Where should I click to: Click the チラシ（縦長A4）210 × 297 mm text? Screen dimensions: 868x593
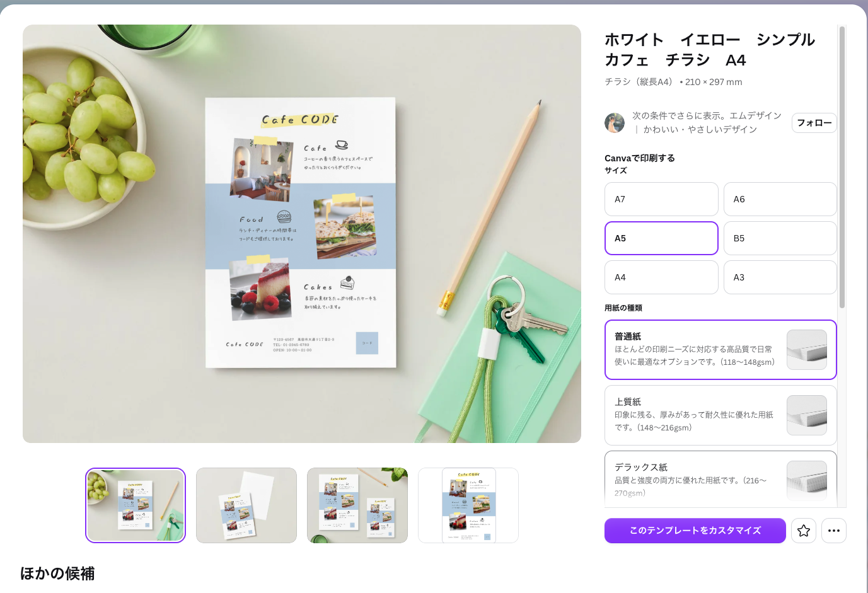(673, 82)
